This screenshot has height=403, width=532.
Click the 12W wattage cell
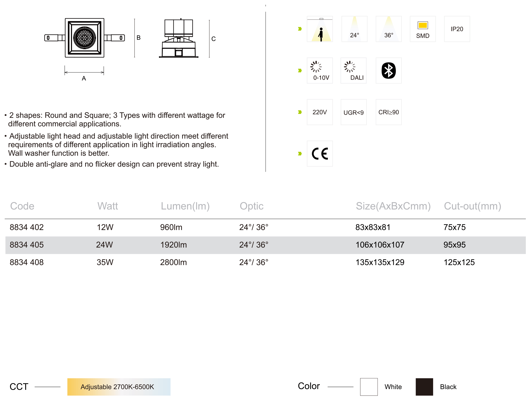coord(105,227)
